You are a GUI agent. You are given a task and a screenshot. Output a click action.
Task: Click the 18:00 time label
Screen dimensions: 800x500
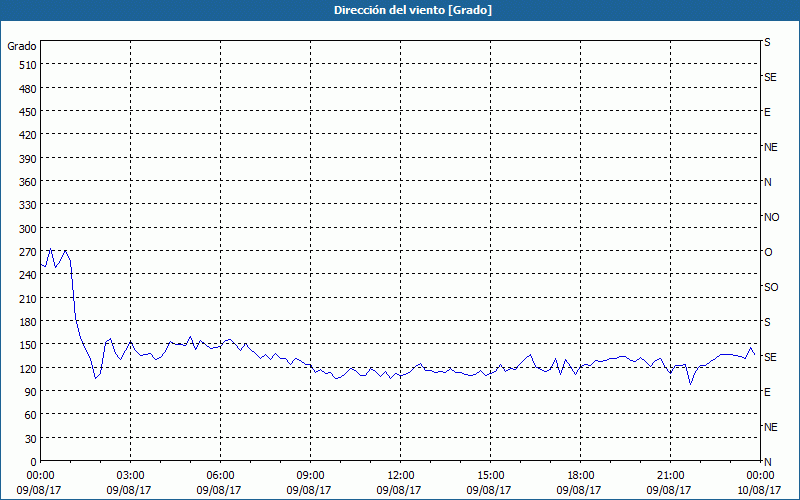click(x=581, y=476)
